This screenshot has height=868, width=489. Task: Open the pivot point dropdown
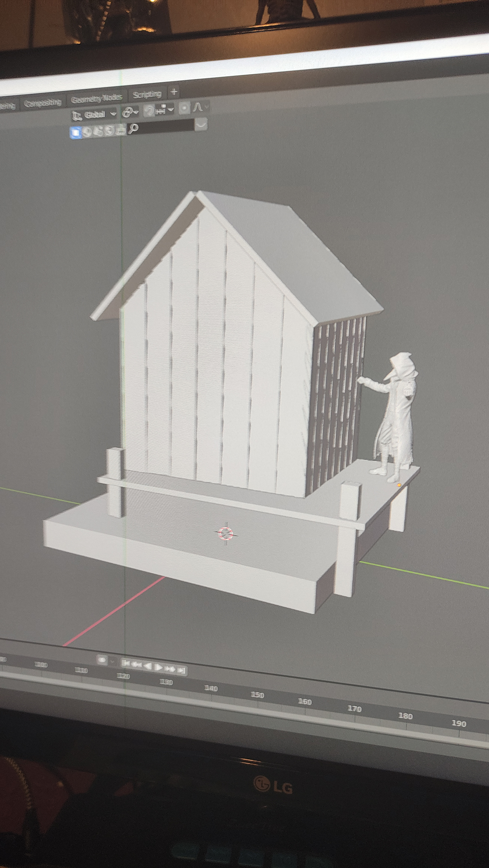pyautogui.click(x=130, y=112)
